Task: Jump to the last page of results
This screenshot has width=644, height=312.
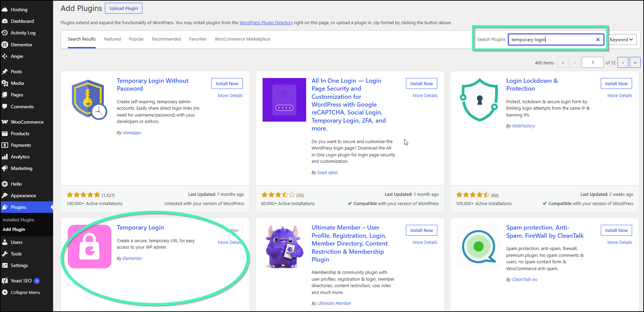Action: coord(635,63)
